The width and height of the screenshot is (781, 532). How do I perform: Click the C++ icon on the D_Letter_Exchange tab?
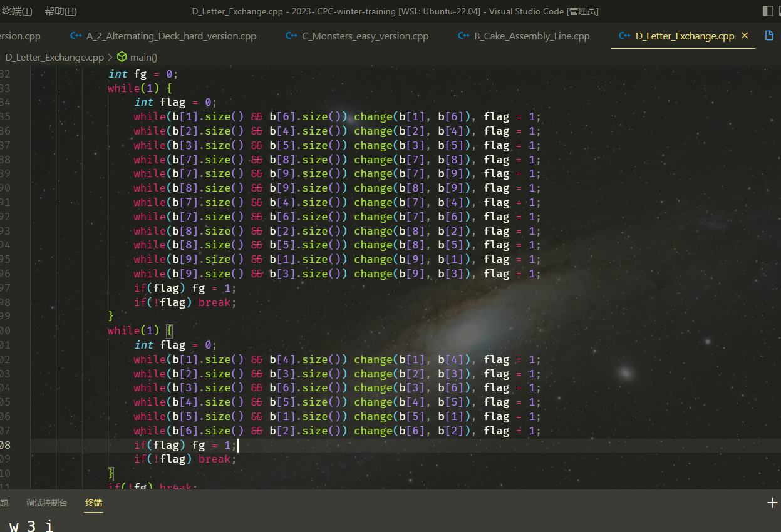click(x=624, y=36)
